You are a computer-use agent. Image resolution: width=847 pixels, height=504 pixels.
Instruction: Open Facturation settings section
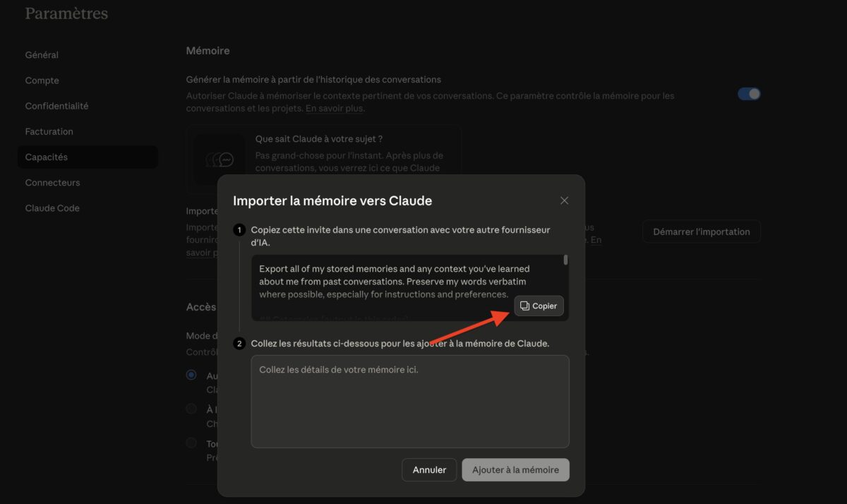coord(49,131)
